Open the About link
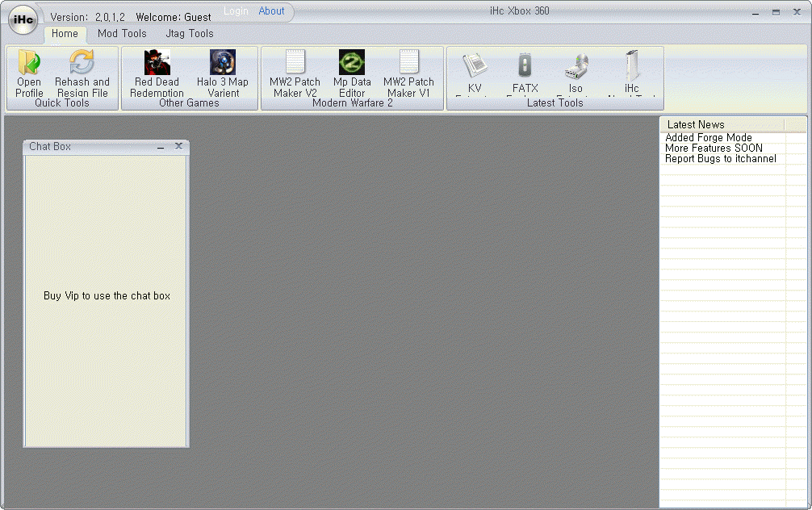 pos(271,10)
